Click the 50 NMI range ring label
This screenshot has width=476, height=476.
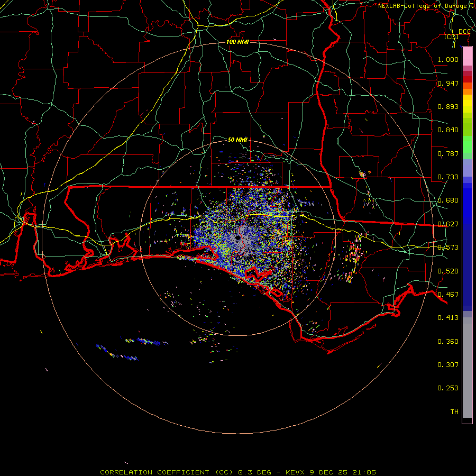pyautogui.click(x=237, y=140)
